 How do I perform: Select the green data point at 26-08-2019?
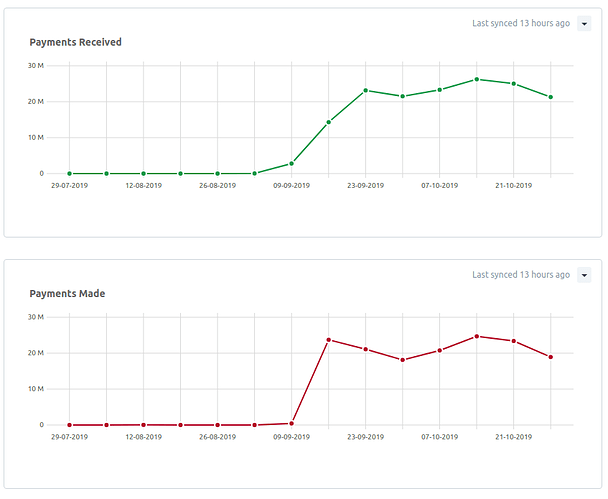click(x=218, y=174)
